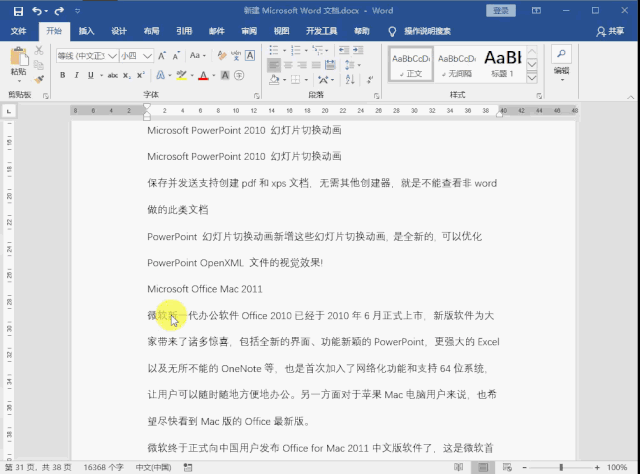This screenshot has height=474, width=640.
Task: Open the highlight color dropdown arrow
Action: coord(192,76)
